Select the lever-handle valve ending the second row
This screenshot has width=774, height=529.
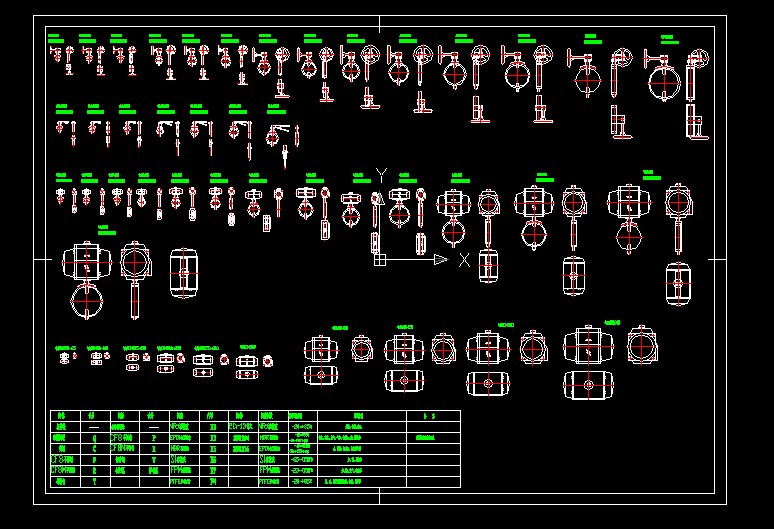(283, 142)
